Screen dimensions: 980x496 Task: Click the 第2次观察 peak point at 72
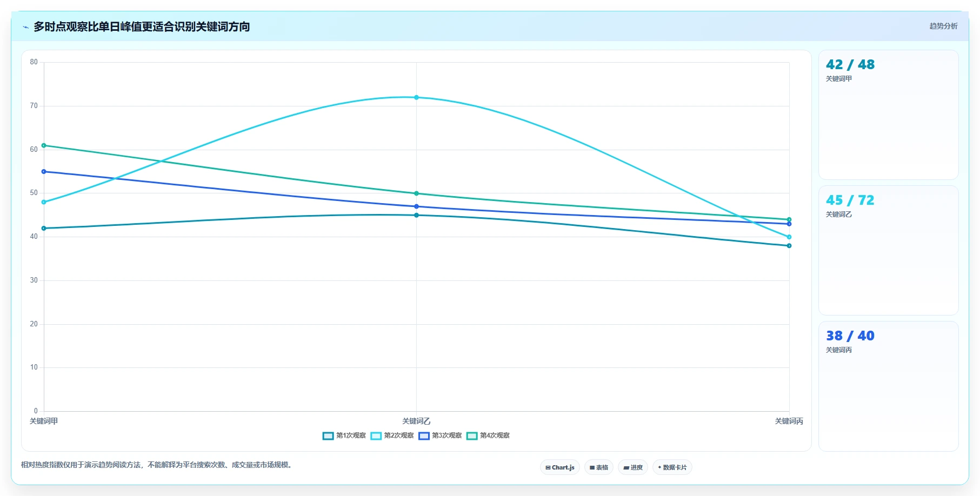point(416,97)
